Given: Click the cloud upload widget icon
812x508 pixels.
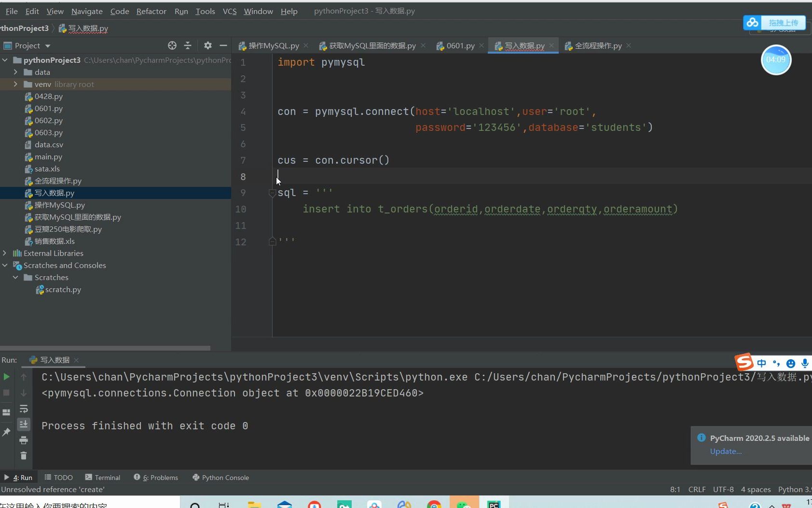Looking at the screenshot, I should point(752,22).
